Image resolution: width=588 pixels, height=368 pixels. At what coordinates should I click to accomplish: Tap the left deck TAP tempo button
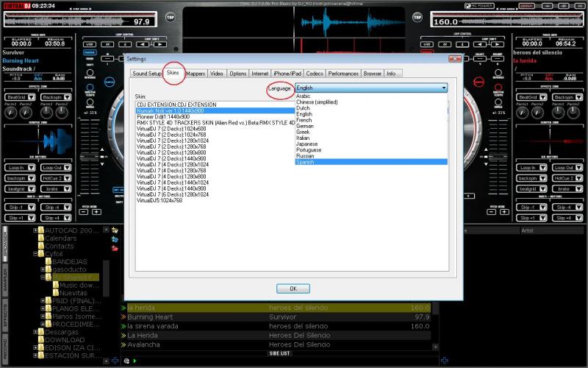tap(170, 17)
